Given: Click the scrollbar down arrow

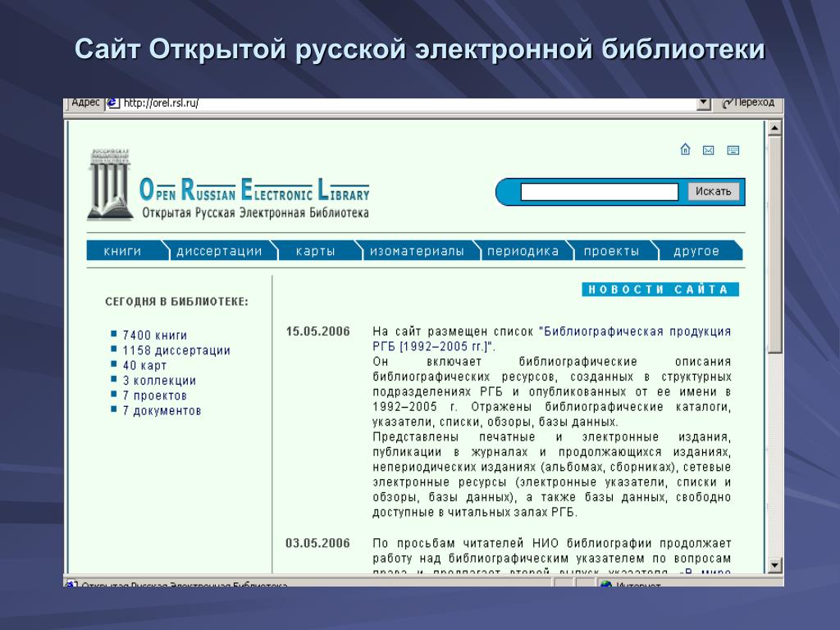Looking at the screenshot, I should [x=774, y=564].
